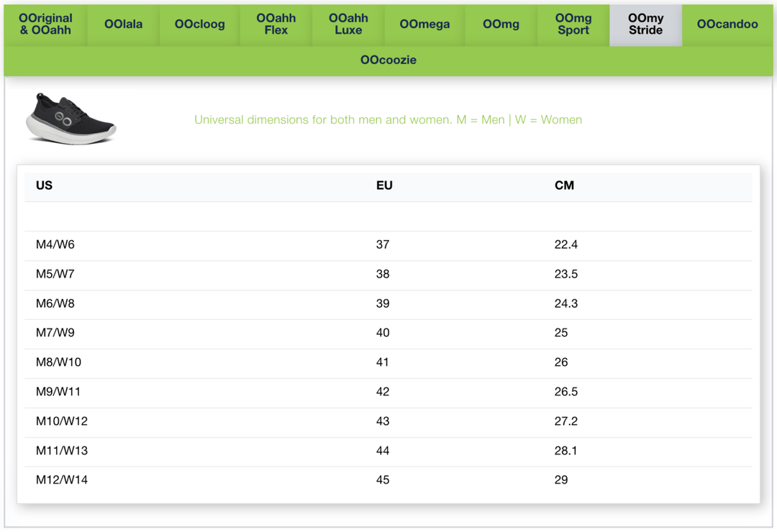
Task: Open the OOahh Flex tab
Action: tap(276, 24)
